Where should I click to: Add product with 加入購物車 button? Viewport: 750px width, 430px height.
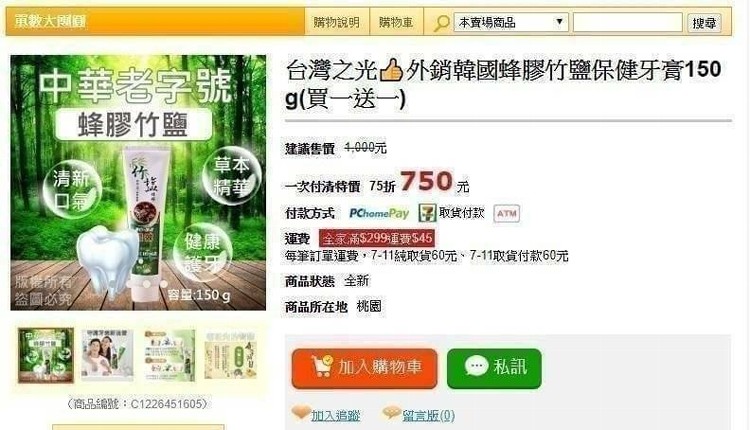(364, 368)
